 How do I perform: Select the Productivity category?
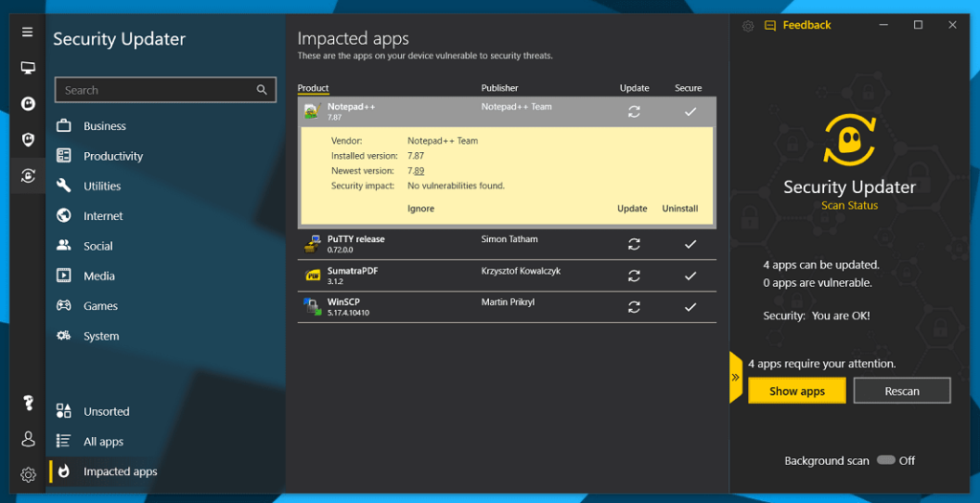(x=113, y=156)
